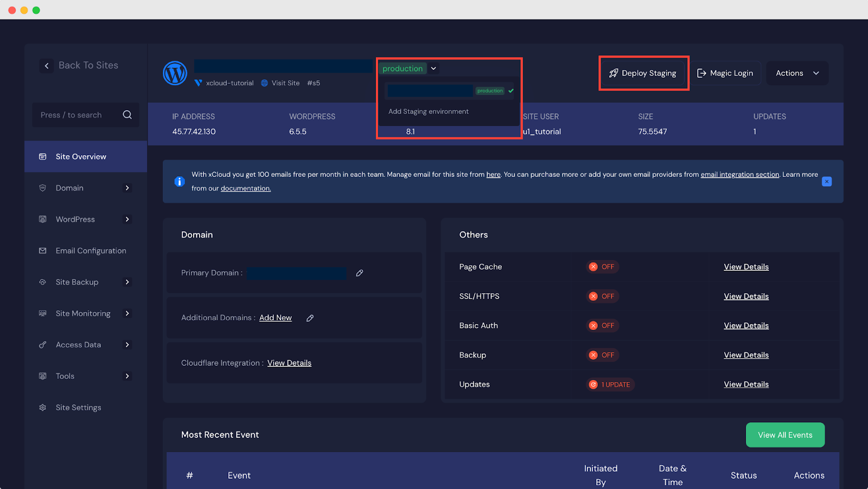This screenshot has height=489, width=868.
Task: Click the info icon on the email notice
Action: 180,181
